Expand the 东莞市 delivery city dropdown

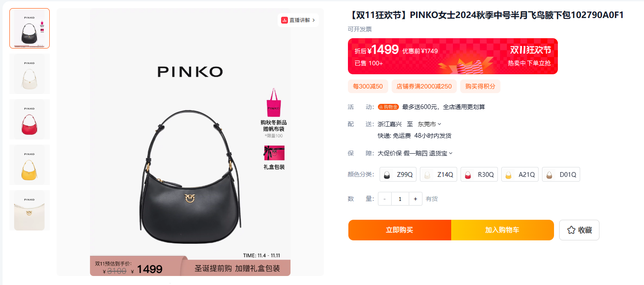430,124
